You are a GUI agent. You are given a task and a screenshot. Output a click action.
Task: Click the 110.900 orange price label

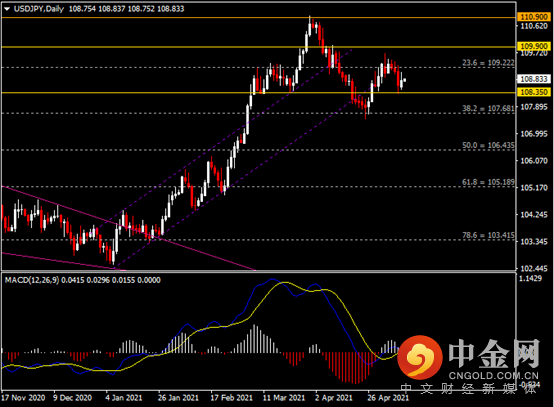pos(534,17)
